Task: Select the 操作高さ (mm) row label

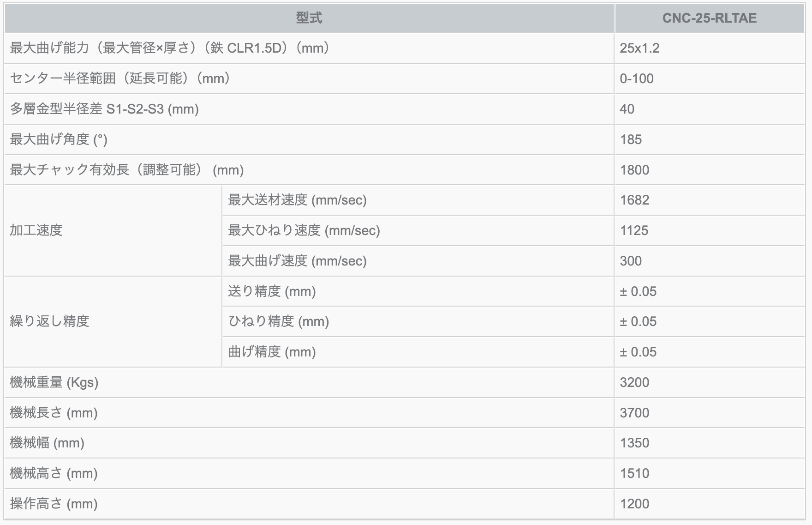Action: coord(54,504)
